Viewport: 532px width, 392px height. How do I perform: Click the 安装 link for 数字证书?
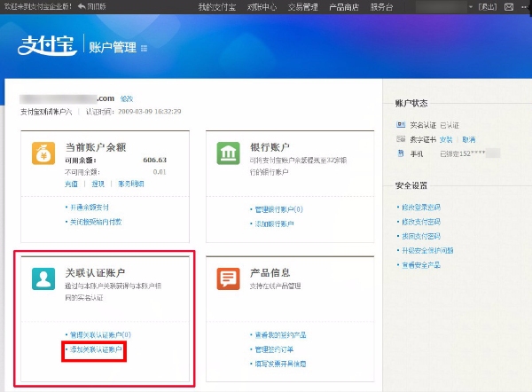click(x=446, y=139)
